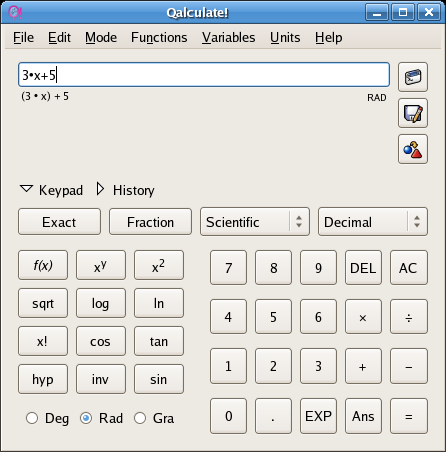Click keypad digit 6
Screen dimensions: 446x452
point(319,317)
